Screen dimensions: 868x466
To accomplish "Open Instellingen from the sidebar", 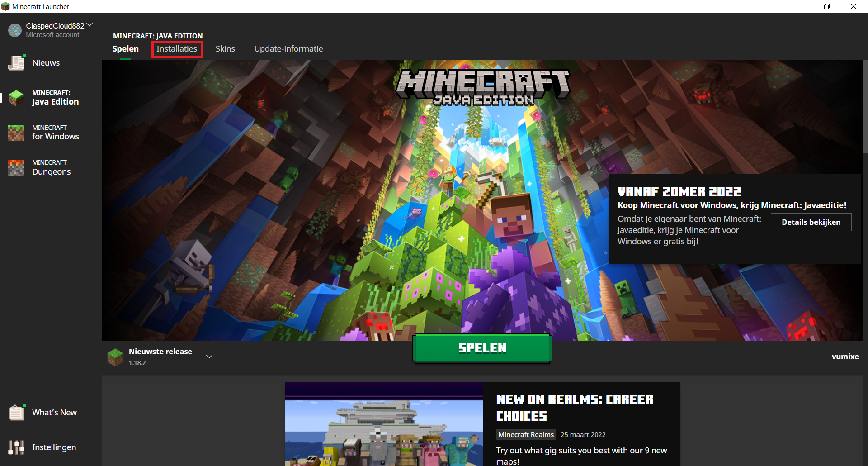I will click(x=53, y=447).
